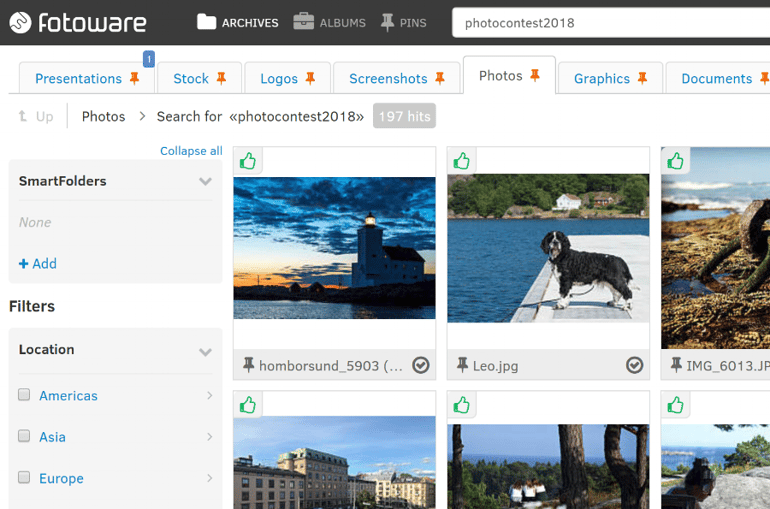
Task: Pin the IMG_6013 asset
Action: pos(676,365)
